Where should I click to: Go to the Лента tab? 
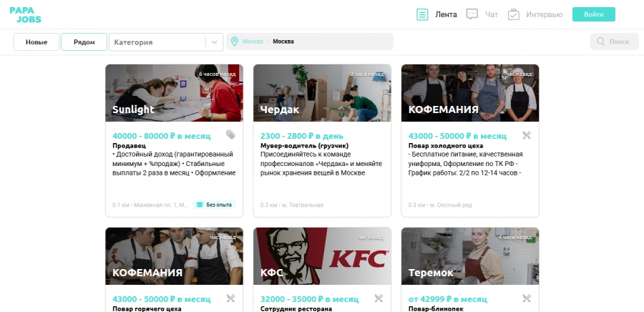pos(446,14)
